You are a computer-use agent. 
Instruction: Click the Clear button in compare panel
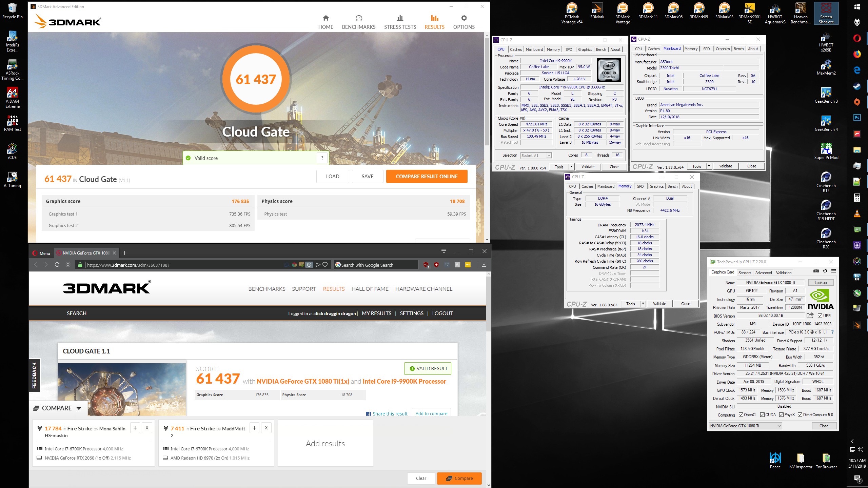coord(421,478)
